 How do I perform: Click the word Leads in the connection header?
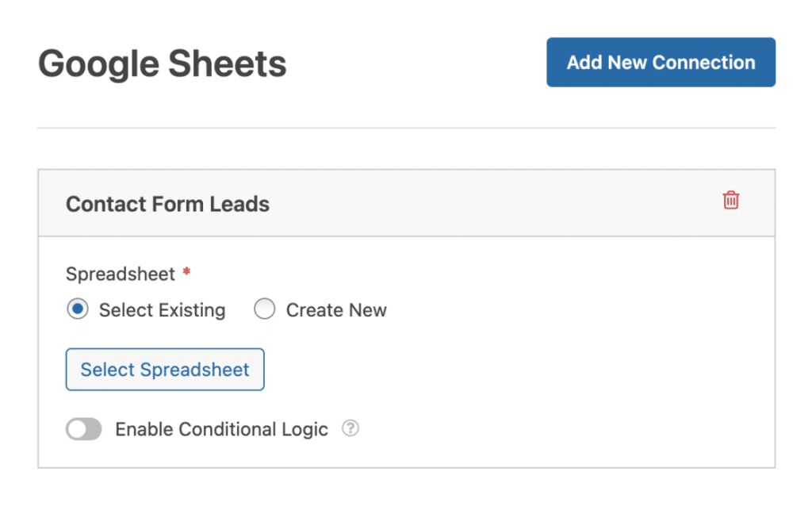point(239,204)
